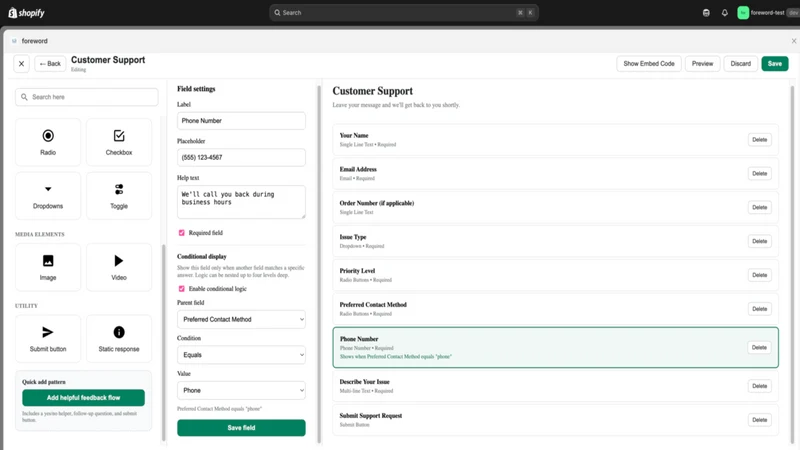Add a Dropdowns element
This screenshot has height=450, width=800.
tap(48, 196)
